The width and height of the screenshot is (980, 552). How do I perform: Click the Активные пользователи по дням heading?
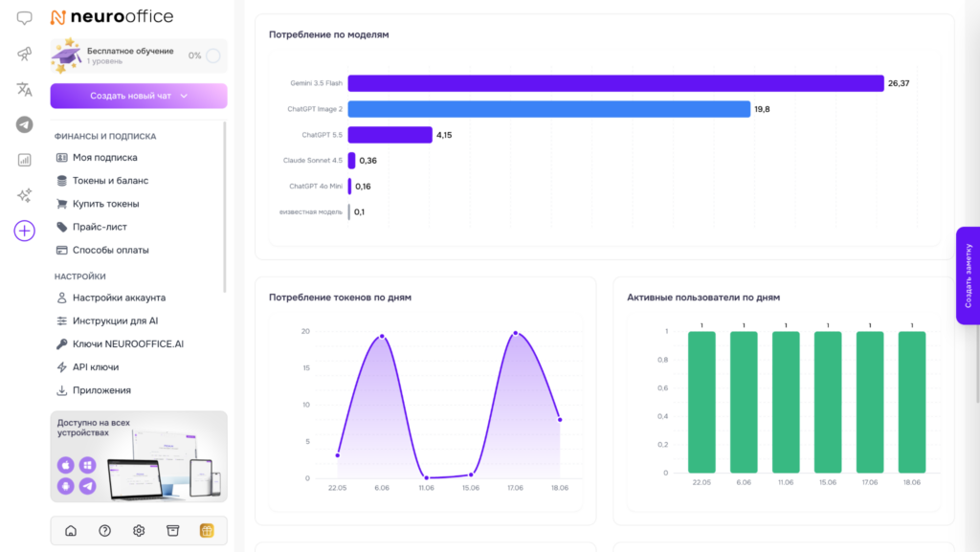point(703,298)
